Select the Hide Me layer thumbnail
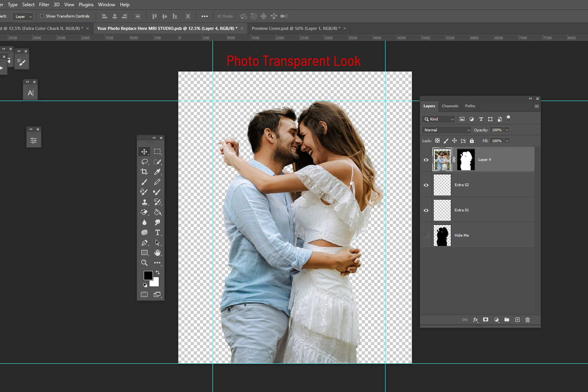The height and width of the screenshot is (392, 588). 442,235
